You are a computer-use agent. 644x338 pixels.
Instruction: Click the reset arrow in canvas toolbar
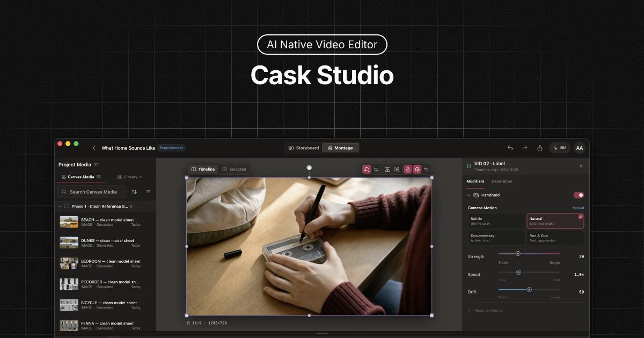click(427, 169)
